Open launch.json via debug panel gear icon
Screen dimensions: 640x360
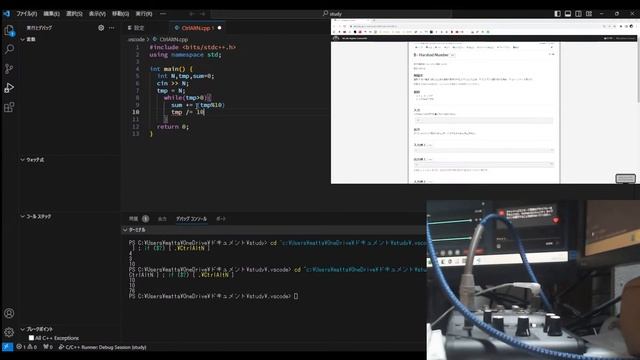[101, 28]
